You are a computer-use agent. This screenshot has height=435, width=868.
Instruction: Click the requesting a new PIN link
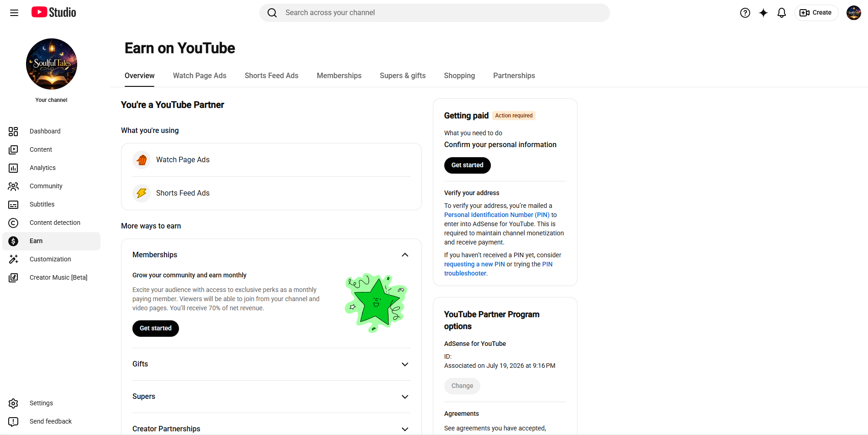pos(474,264)
